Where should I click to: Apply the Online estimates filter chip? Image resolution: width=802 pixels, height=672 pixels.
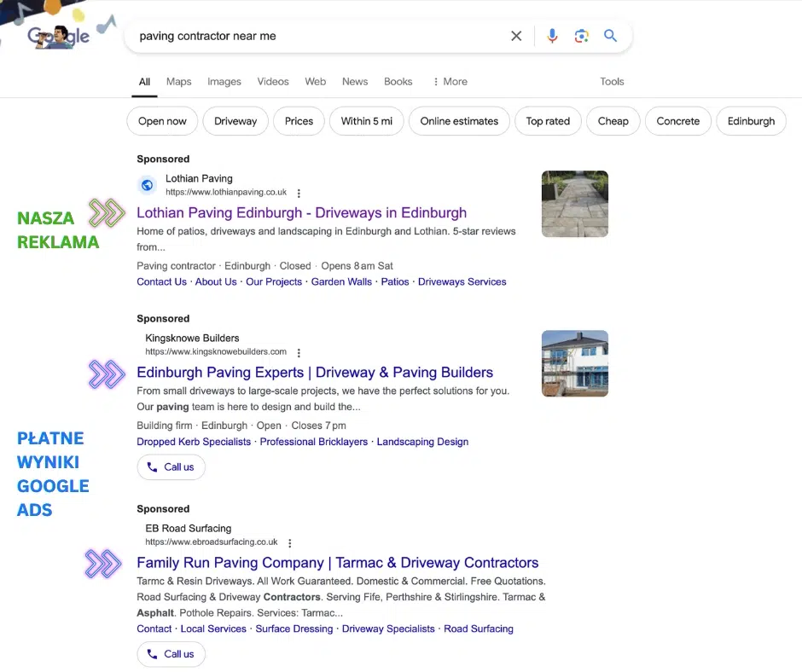point(459,121)
